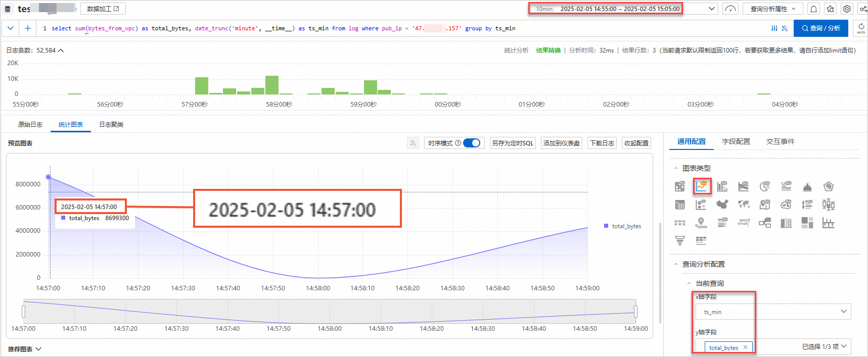This screenshot has width=868, height=357.
Task: Select the heat map Pro chart icon
Action: pos(786,205)
